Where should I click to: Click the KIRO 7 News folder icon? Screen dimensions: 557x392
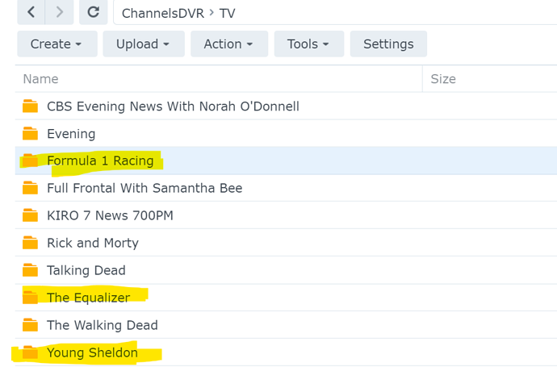[31, 215]
